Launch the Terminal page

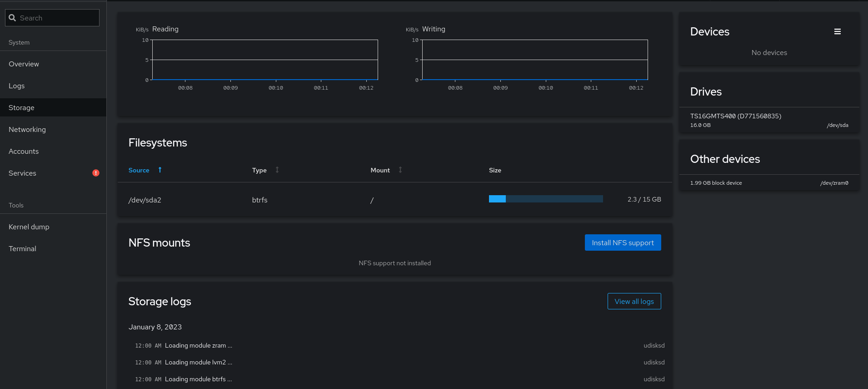coord(53,248)
